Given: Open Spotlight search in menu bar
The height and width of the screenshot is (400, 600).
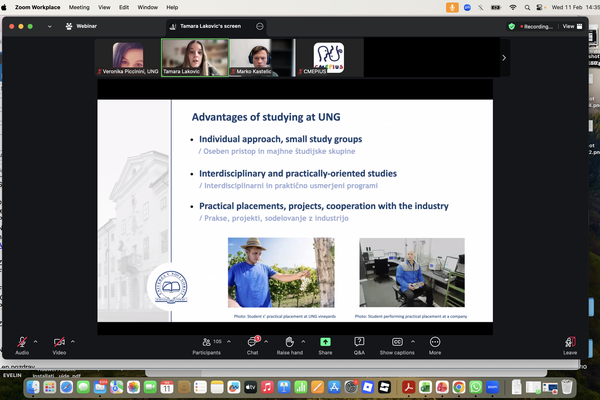Looking at the screenshot, I should [527, 7].
